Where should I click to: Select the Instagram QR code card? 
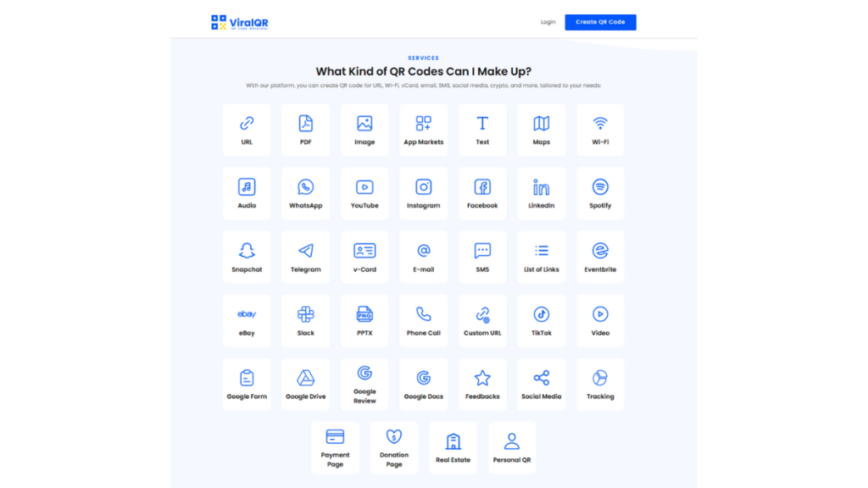click(424, 194)
